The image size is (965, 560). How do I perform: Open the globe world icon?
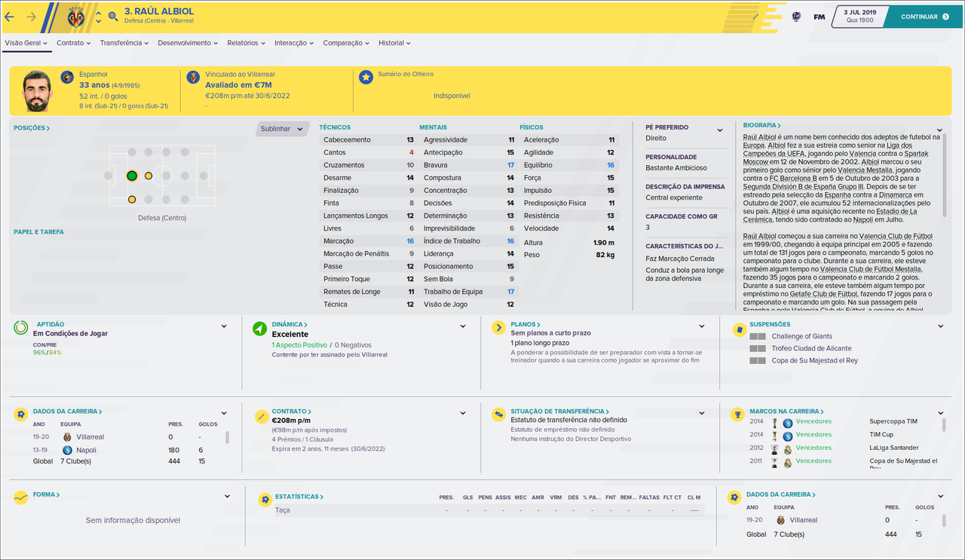796,17
